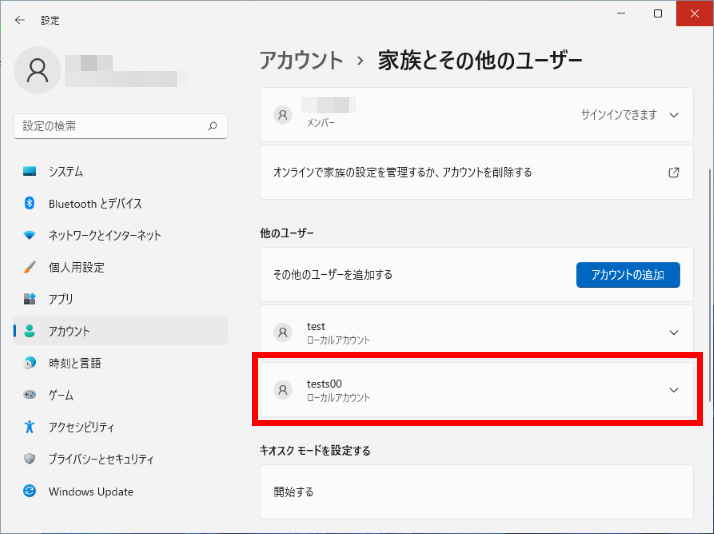Focus the 設定の検索 search box

[x=121, y=126]
